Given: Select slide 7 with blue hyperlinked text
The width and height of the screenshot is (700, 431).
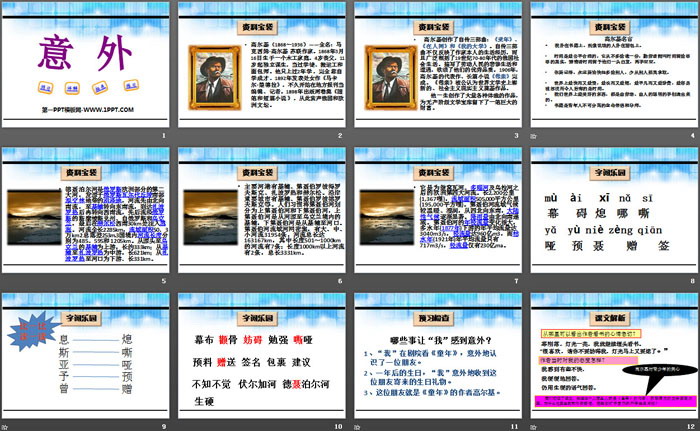Looking at the screenshot, I should point(436,214).
